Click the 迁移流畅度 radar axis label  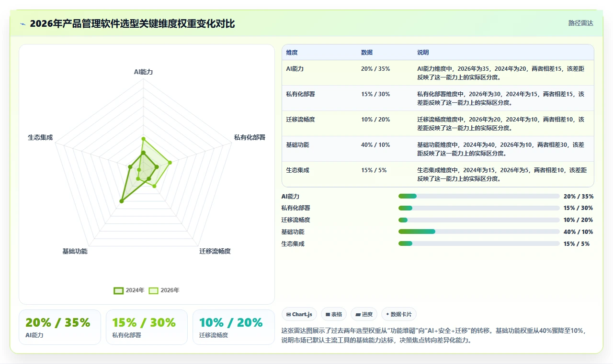[x=215, y=251]
